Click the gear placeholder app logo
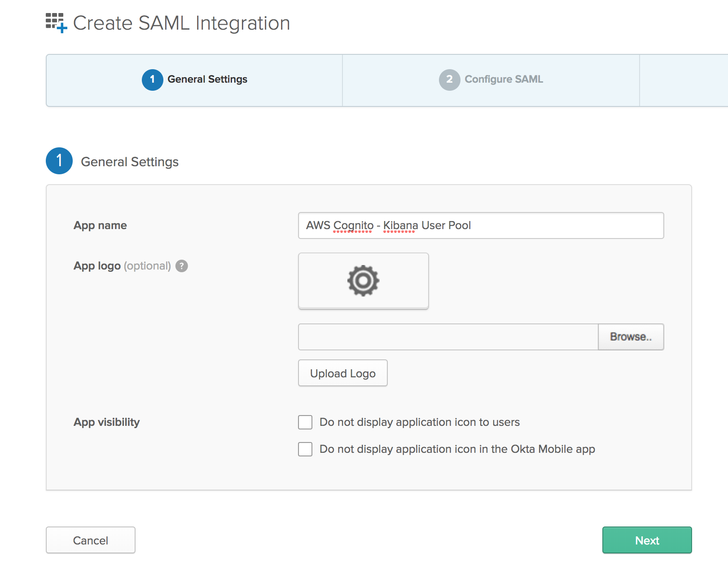This screenshot has width=728, height=575. (x=363, y=281)
